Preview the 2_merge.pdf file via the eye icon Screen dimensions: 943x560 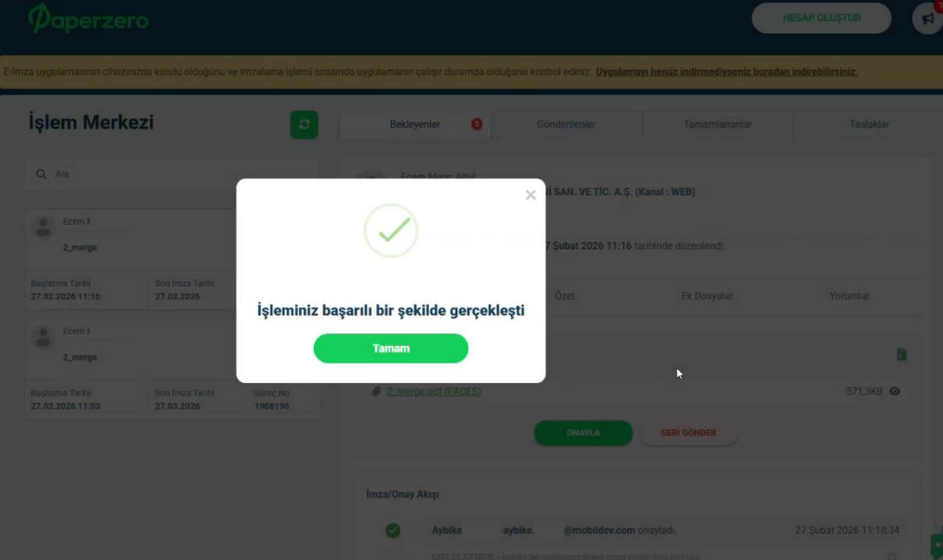894,391
